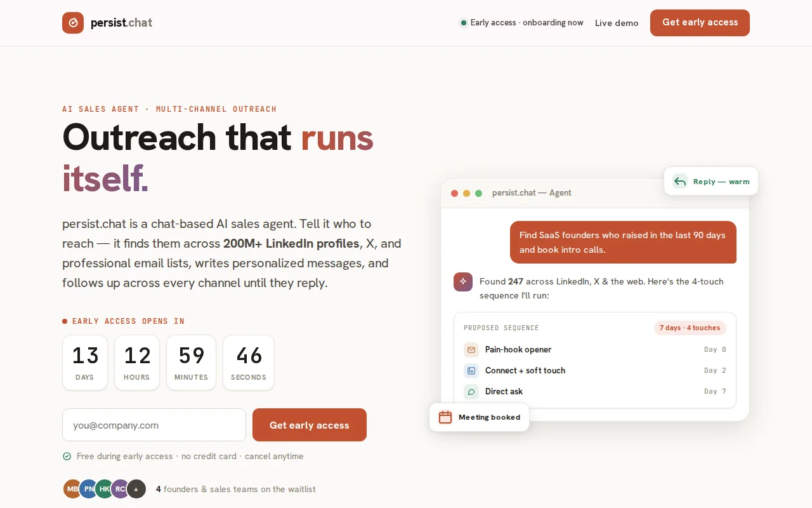Click the calendar icon in the Meeting booked badge
The image size is (812, 508).
click(445, 417)
